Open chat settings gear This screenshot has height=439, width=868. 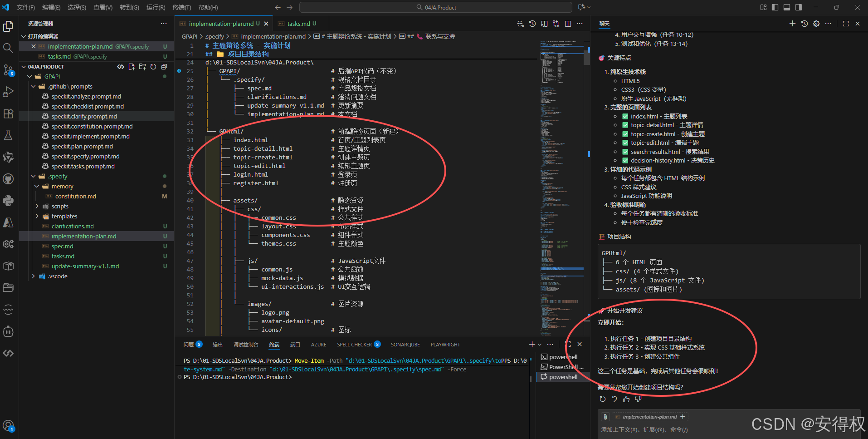click(x=816, y=24)
